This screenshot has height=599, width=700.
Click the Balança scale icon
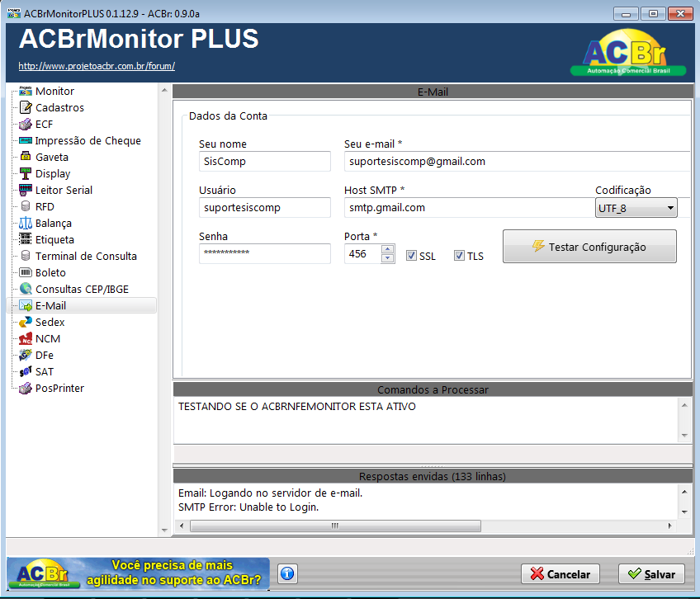pos(26,223)
